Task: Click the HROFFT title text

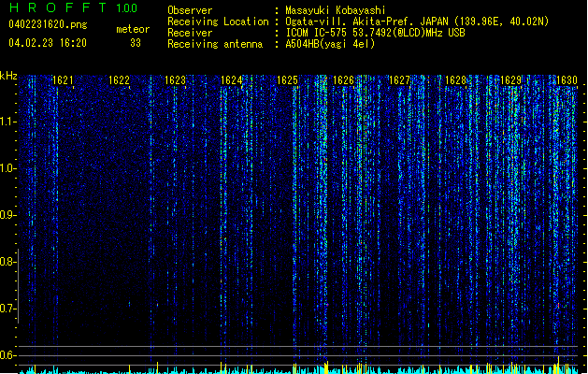Action: (58, 7)
